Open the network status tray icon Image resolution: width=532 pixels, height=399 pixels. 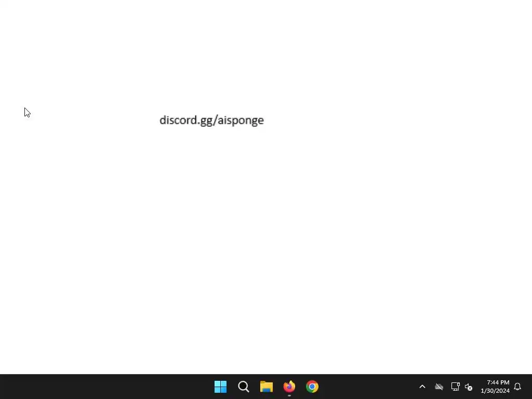(x=455, y=387)
